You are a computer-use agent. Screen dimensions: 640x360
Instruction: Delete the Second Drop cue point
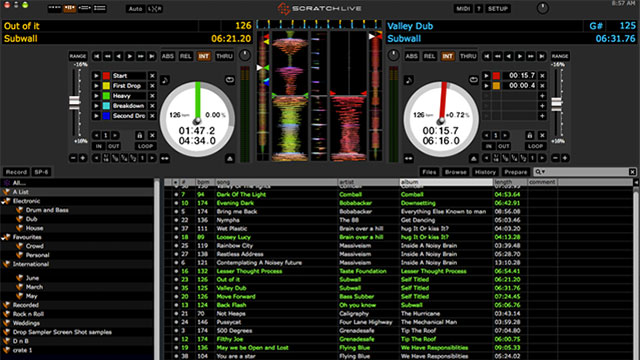pos(152,116)
